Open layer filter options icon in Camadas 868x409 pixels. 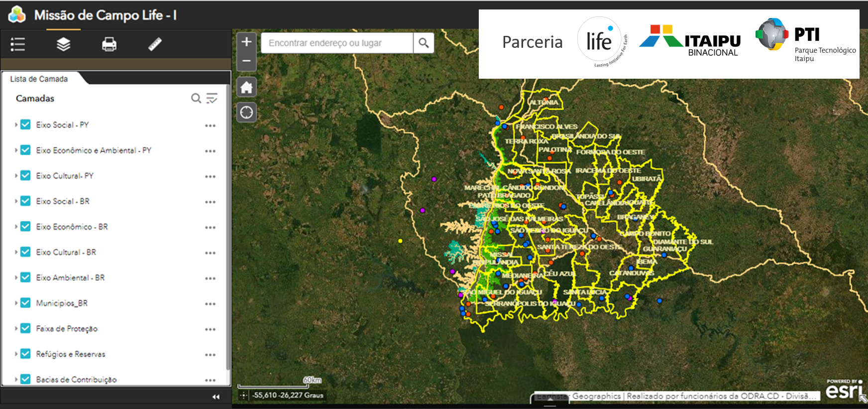point(212,98)
